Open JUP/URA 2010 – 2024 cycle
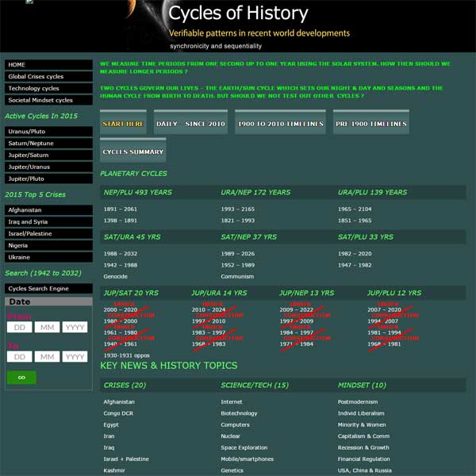 [x=209, y=310]
